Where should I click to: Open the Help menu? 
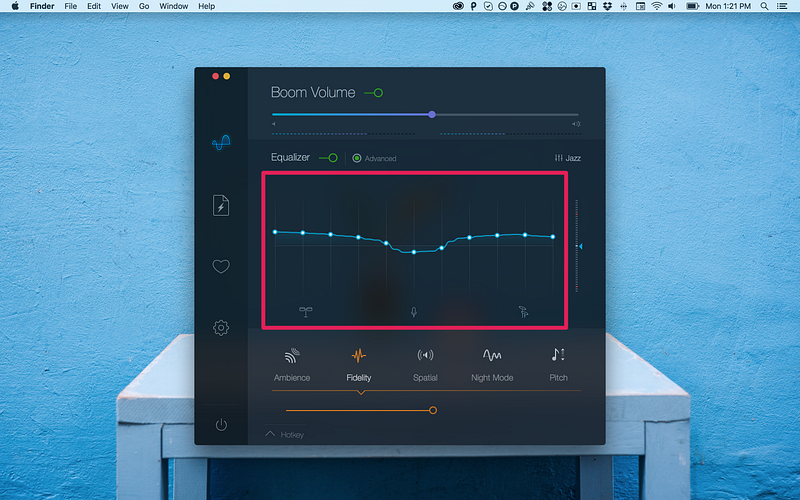point(207,6)
